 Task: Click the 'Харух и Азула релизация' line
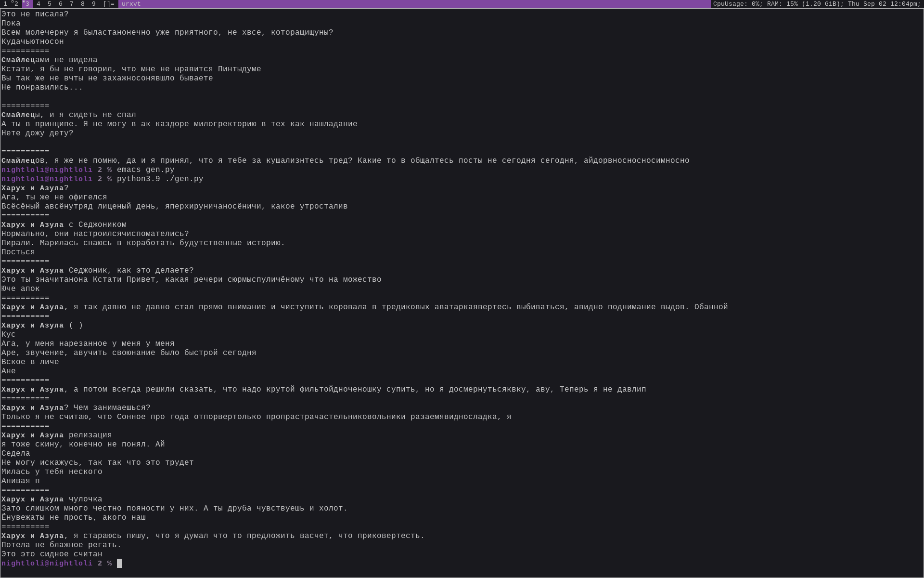click(56, 435)
